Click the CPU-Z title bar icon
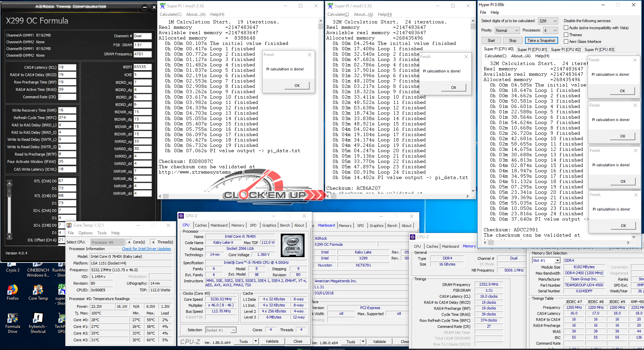 [x=181, y=216]
